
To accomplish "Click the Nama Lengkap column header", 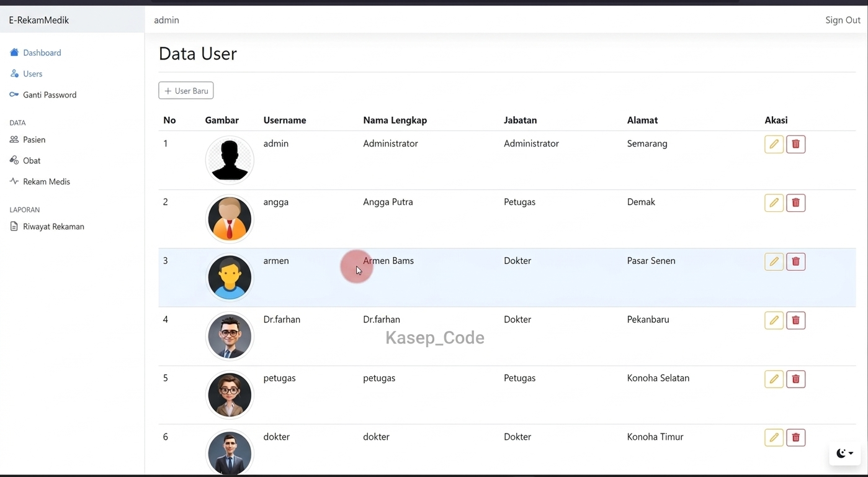I will pos(395,120).
